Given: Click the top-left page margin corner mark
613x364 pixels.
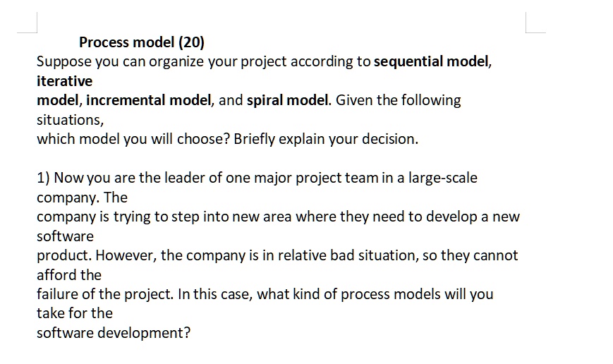Looking at the screenshot, I should click(x=28, y=23).
